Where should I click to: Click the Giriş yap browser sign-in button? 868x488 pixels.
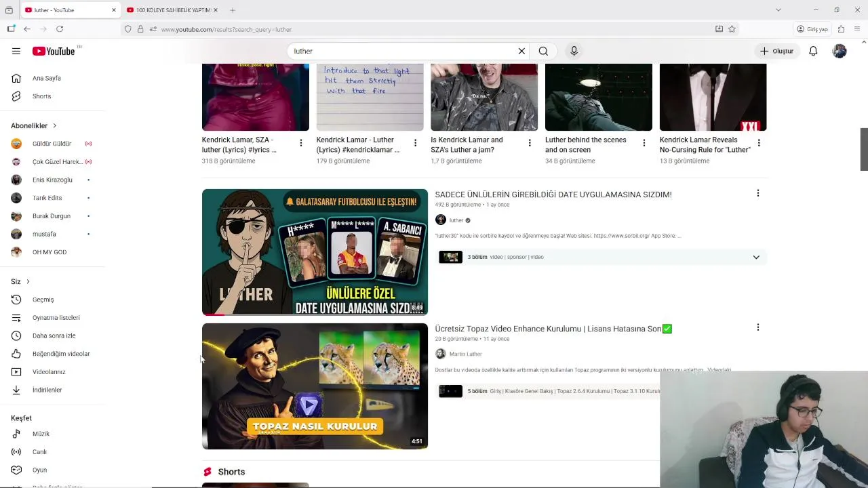[x=812, y=29]
